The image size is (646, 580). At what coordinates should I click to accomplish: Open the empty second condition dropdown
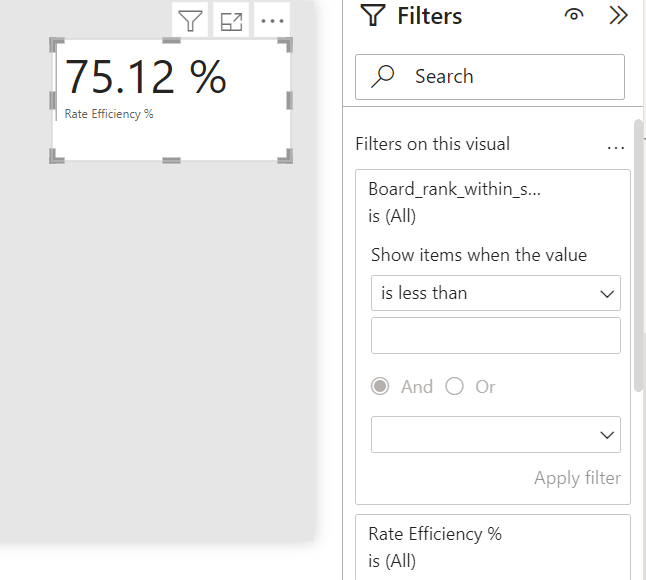click(x=496, y=435)
